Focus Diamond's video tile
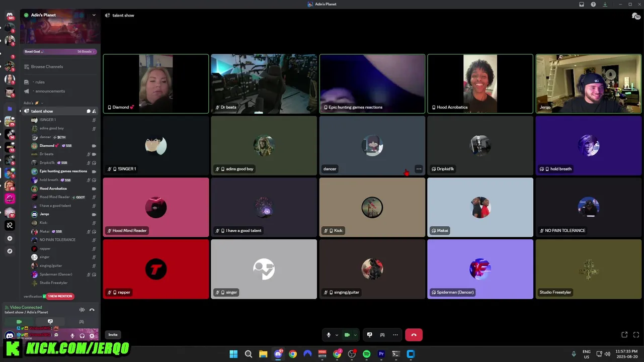This screenshot has width=644, height=362. pos(156,83)
